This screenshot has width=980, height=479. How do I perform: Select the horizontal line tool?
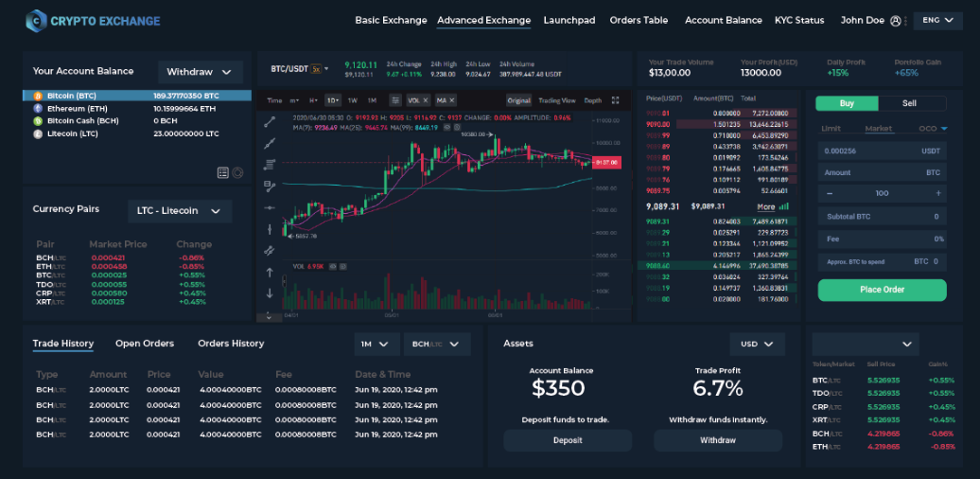[270, 207]
